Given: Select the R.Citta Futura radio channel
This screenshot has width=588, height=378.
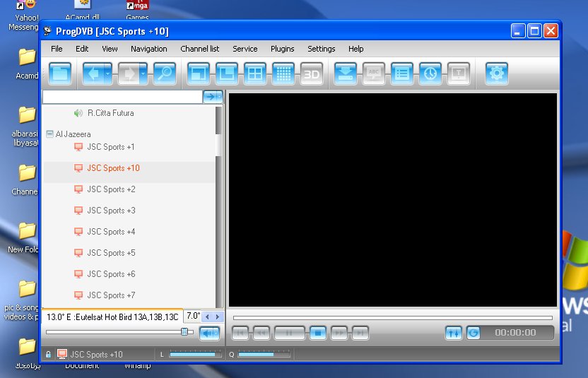Looking at the screenshot, I should point(111,113).
